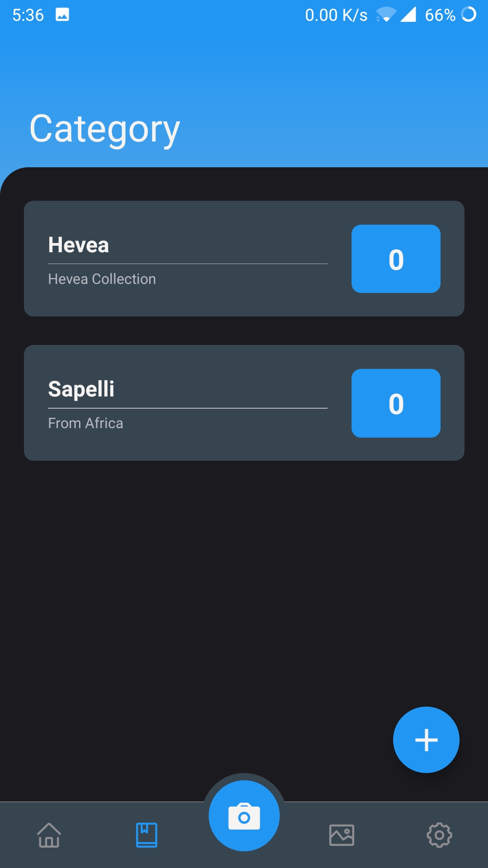Select the Sapelli title text
The width and height of the screenshot is (488, 868).
[x=81, y=389]
